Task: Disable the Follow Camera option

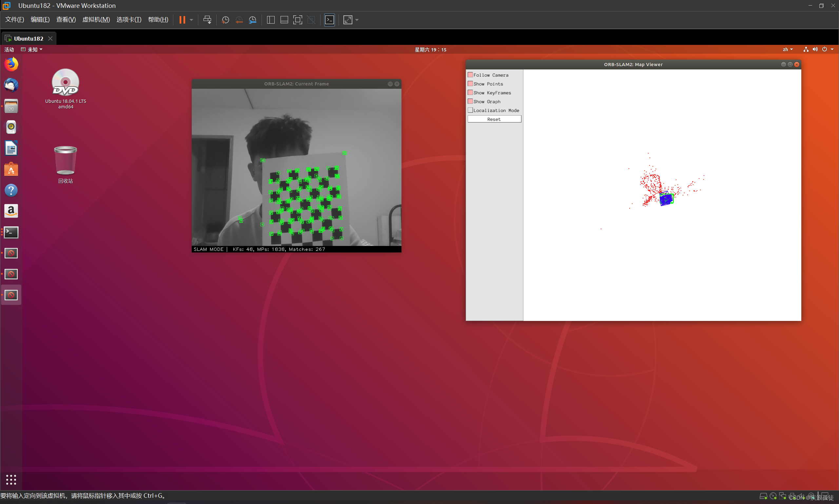Action: coord(470,75)
